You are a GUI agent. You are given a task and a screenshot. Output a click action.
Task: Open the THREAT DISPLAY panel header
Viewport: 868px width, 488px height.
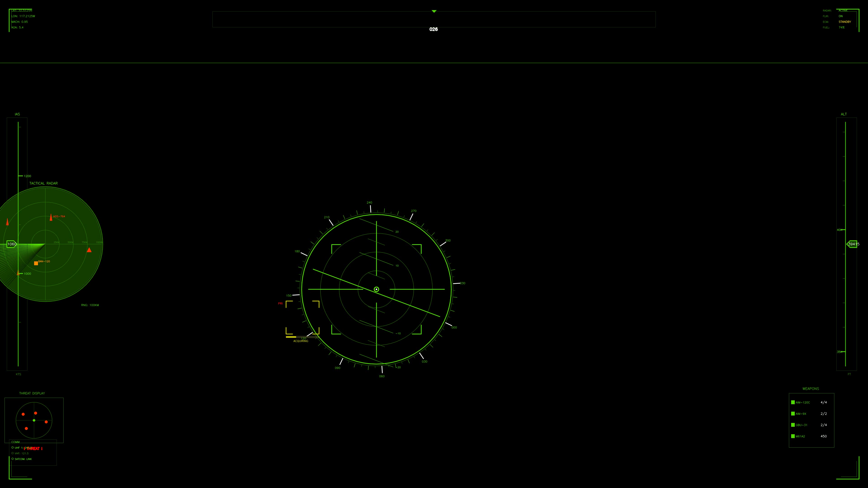point(32,393)
